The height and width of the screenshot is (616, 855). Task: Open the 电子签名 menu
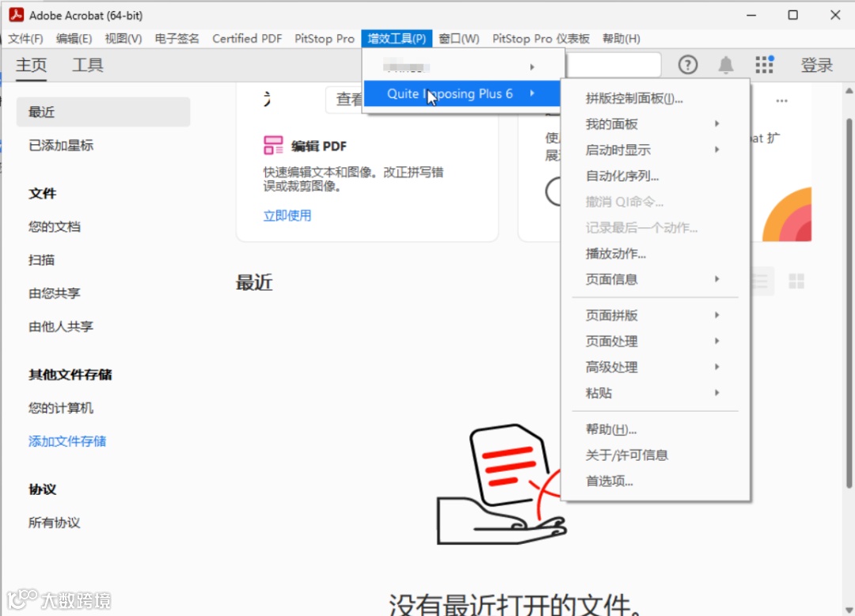[177, 39]
